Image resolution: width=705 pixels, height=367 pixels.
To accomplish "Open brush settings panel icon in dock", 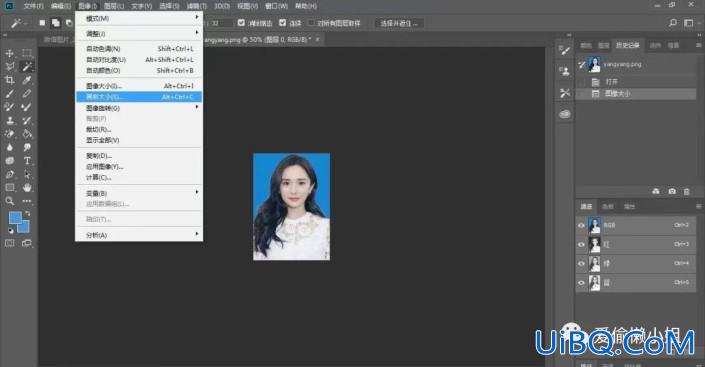I will click(565, 50).
